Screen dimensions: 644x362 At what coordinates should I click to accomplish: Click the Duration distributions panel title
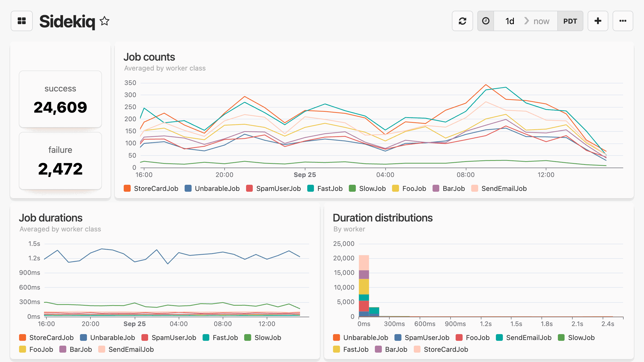pyautogui.click(x=382, y=218)
